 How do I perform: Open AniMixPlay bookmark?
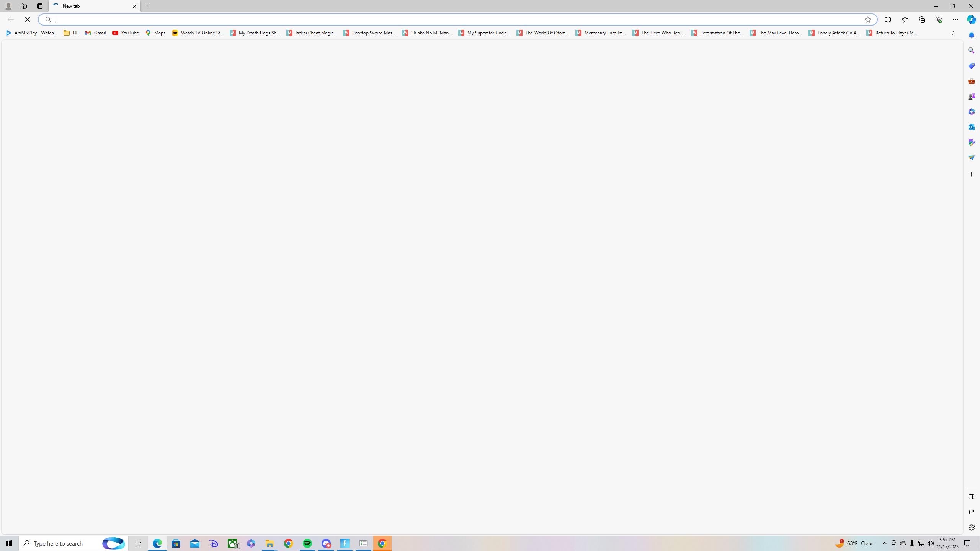[x=32, y=33]
